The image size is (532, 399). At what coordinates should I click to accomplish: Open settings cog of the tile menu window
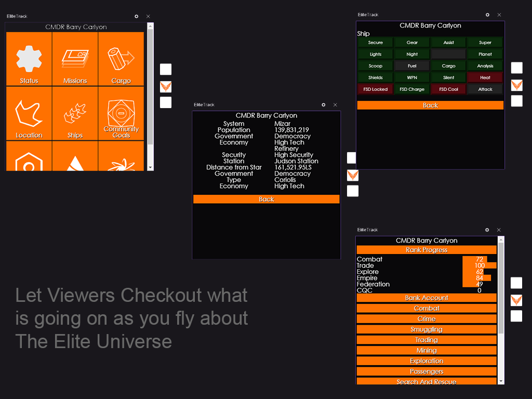coord(137,16)
